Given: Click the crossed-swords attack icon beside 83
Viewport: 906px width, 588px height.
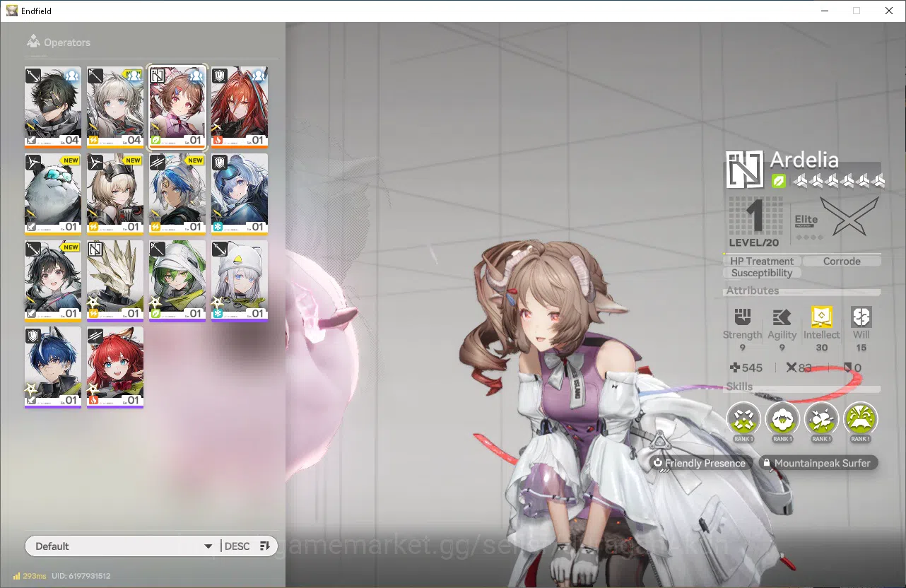Looking at the screenshot, I should pos(791,367).
